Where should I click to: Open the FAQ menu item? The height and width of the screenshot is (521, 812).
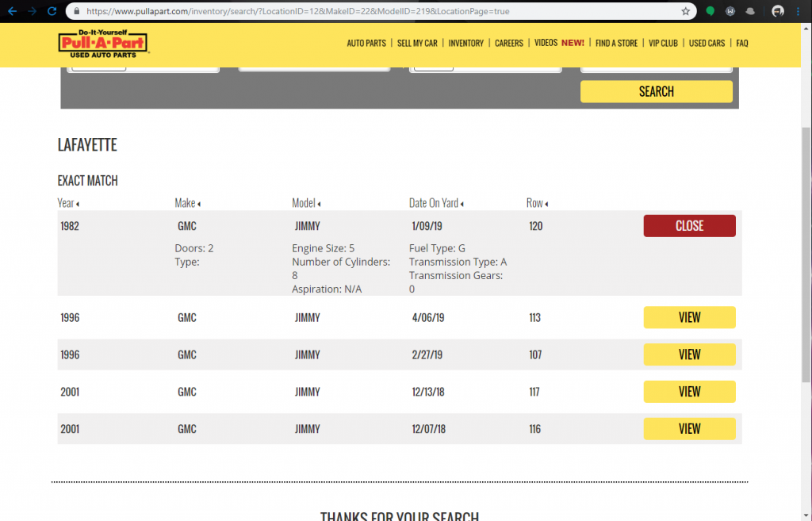click(x=741, y=43)
